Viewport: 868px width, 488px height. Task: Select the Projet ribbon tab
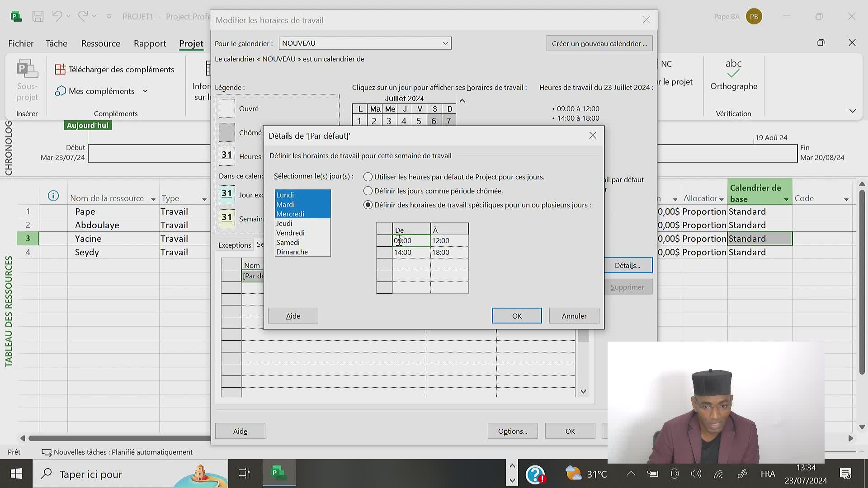click(x=191, y=43)
